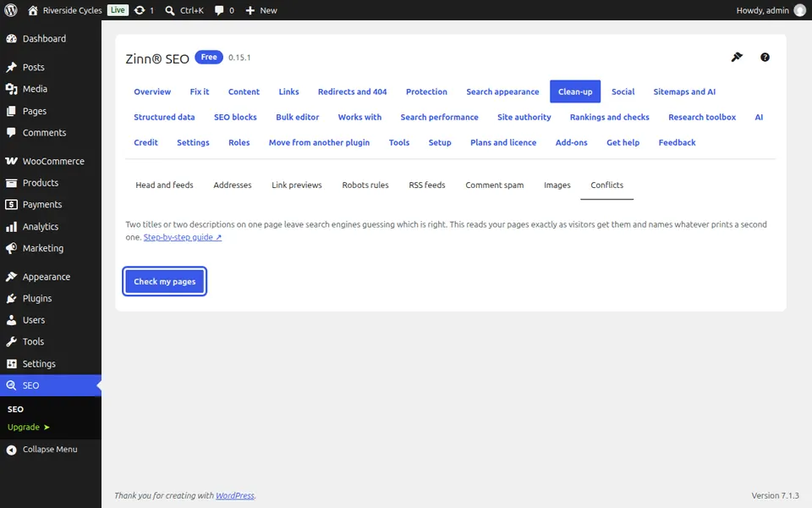Open the Redirects and 404 tab
This screenshot has height=508, width=812.
click(x=352, y=91)
